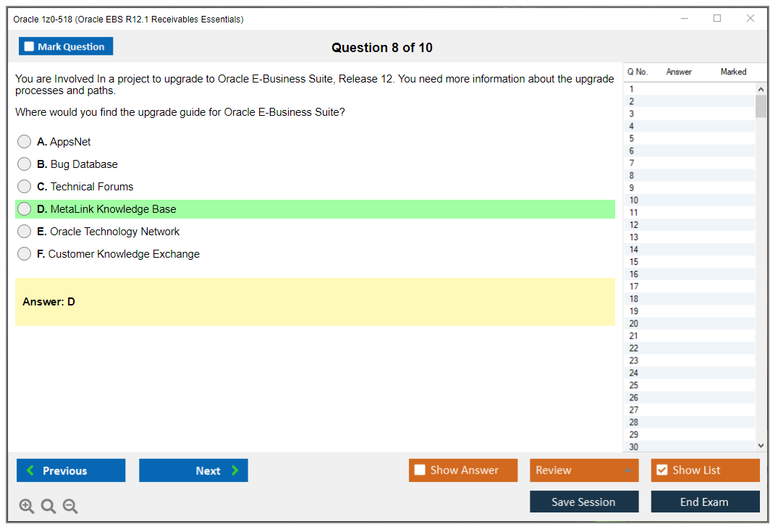Image resolution: width=778 pixels, height=532 pixels.
Task: Go to the Previous question
Action: [x=71, y=470]
